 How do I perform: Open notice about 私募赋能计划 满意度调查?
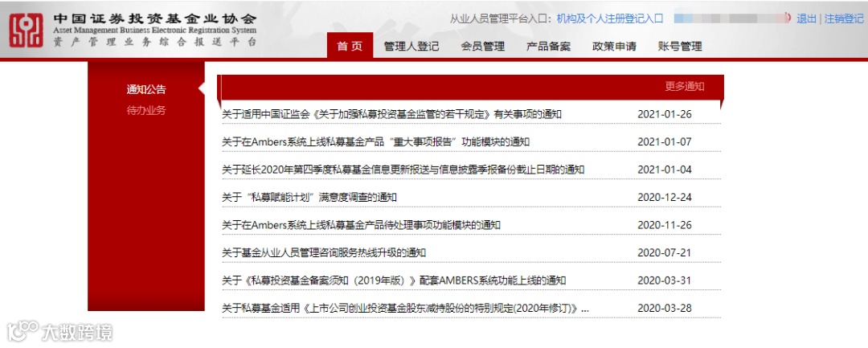coord(309,198)
